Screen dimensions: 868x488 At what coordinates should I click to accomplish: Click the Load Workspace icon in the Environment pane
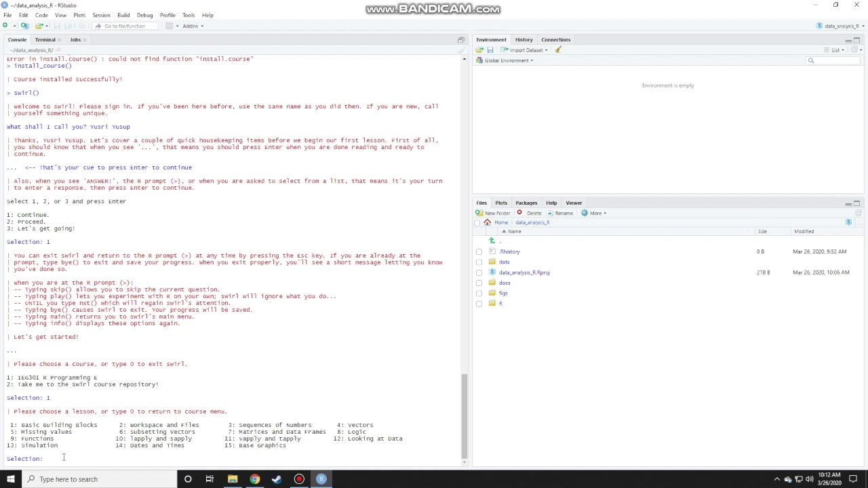click(479, 50)
